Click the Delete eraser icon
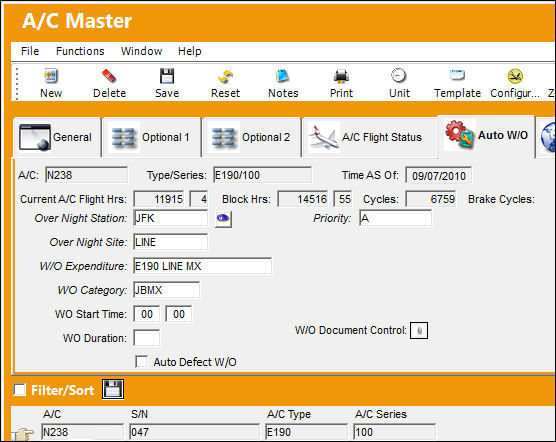 (109, 75)
